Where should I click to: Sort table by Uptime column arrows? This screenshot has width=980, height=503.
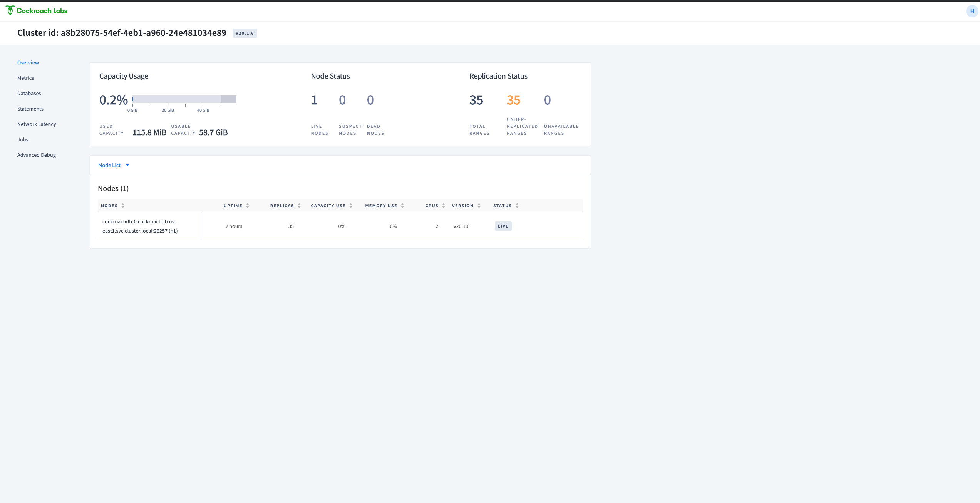248,206
